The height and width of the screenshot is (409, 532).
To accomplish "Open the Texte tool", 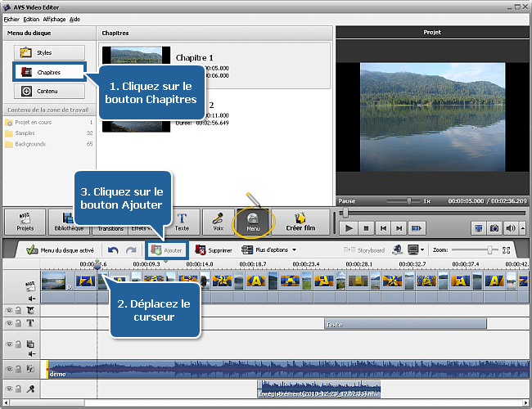I will point(182,222).
